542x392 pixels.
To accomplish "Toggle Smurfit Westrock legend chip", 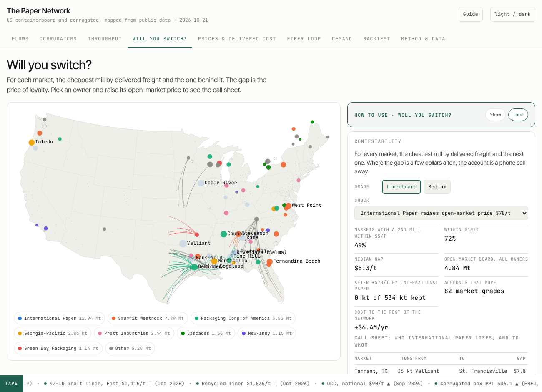I will pos(148,318).
